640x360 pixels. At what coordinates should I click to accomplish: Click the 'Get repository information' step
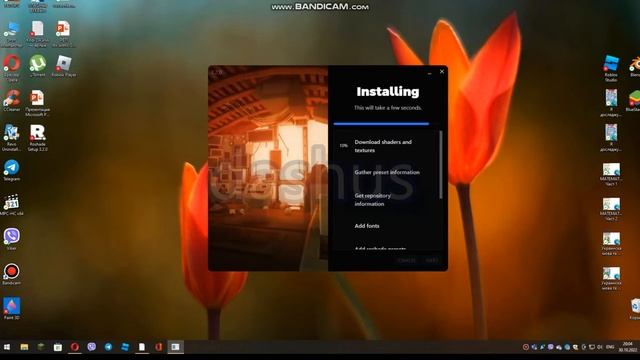[372, 200]
